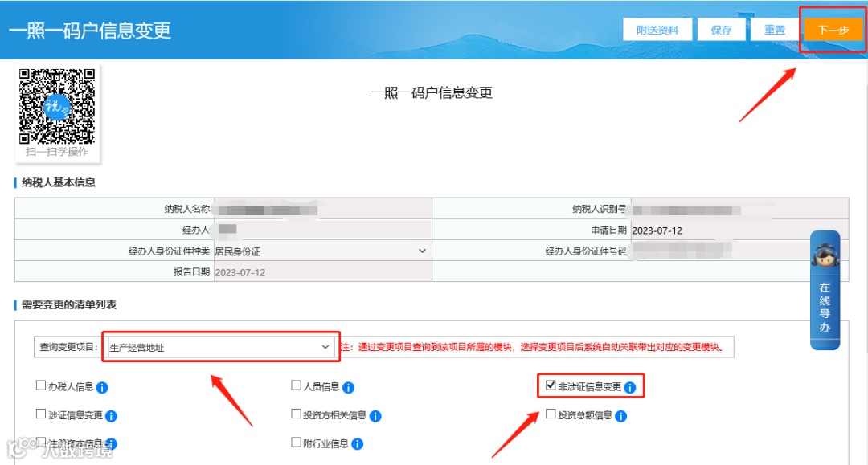
Task: Click info icon beside 非涉证信息变更
Action: 630,388
